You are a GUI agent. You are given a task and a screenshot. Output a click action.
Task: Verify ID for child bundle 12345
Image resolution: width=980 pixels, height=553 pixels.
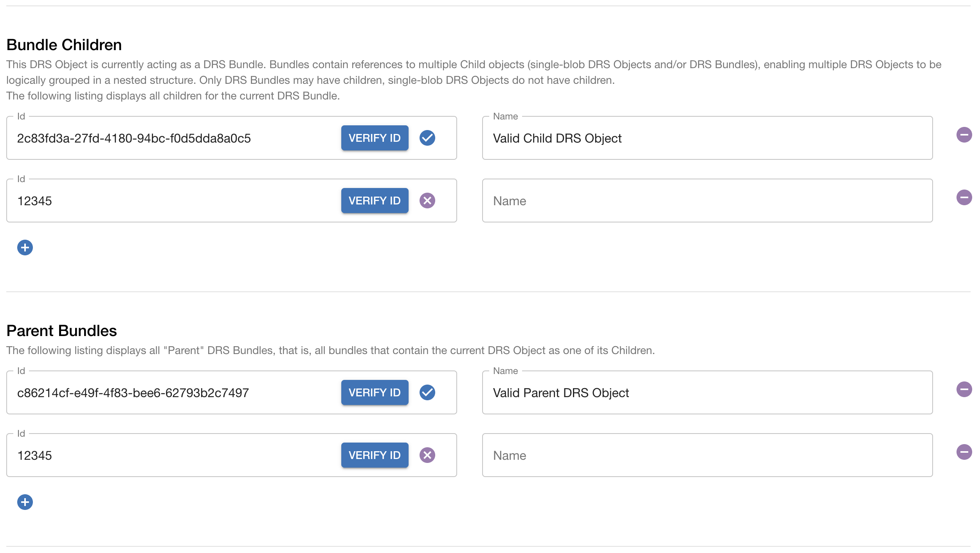pos(375,201)
